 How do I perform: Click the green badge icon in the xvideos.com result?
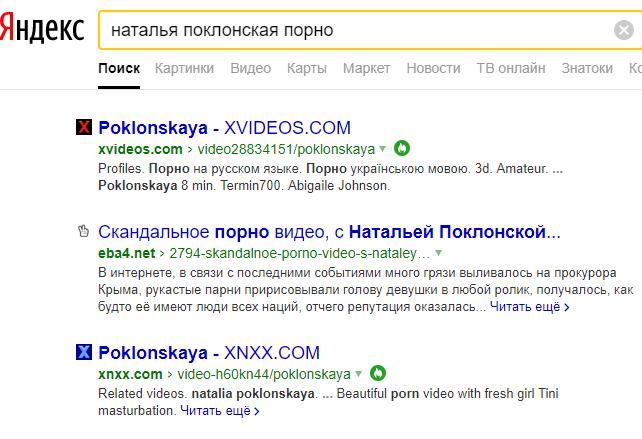click(401, 148)
